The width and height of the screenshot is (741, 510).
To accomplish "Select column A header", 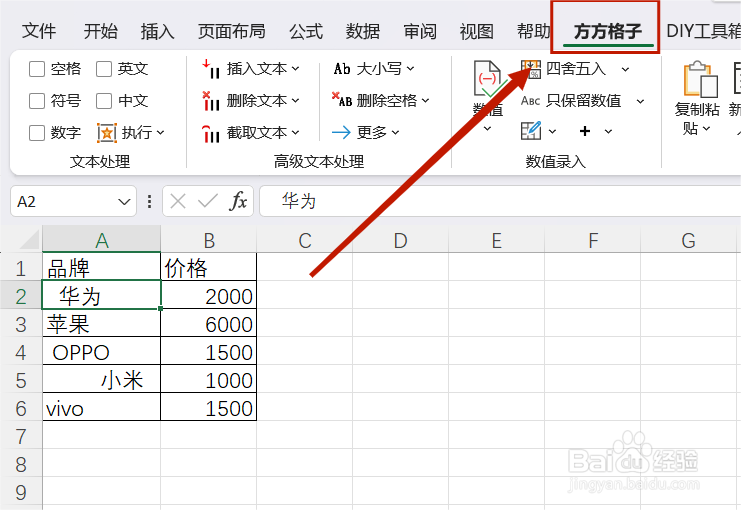I will pyautogui.click(x=102, y=240).
